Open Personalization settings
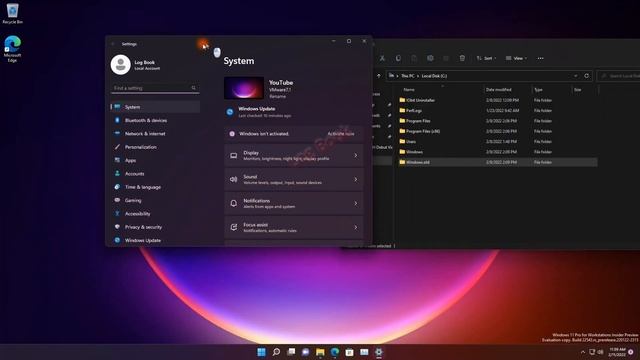The image size is (640, 360). 155,147
